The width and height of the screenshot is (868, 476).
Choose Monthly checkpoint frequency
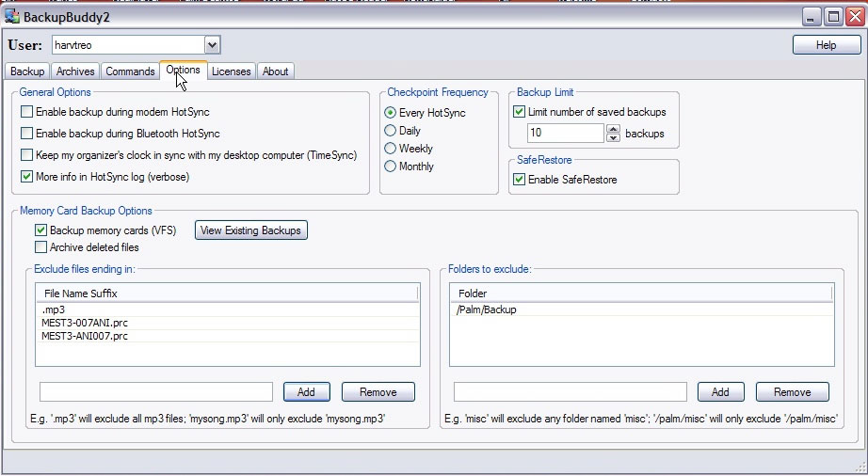coord(391,167)
